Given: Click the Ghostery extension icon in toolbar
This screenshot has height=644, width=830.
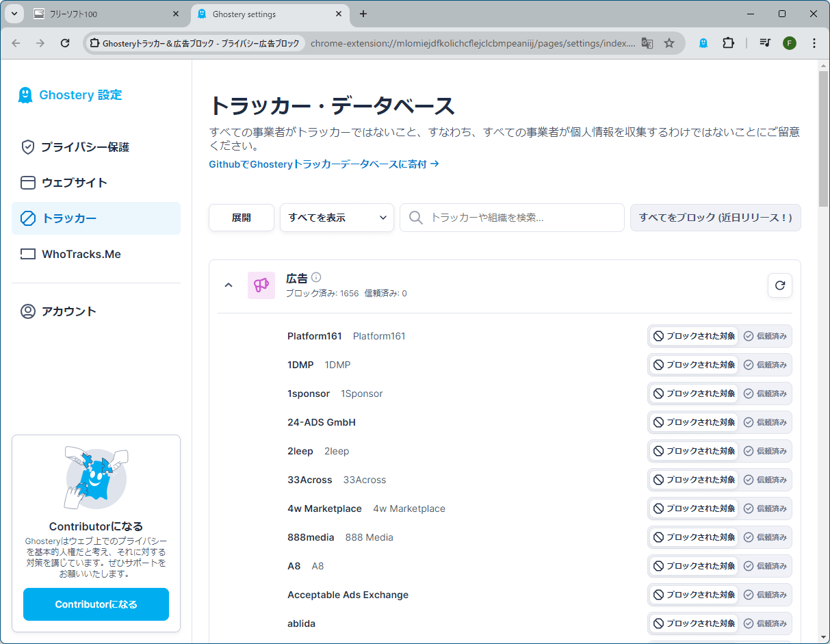Looking at the screenshot, I should pos(703,43).
